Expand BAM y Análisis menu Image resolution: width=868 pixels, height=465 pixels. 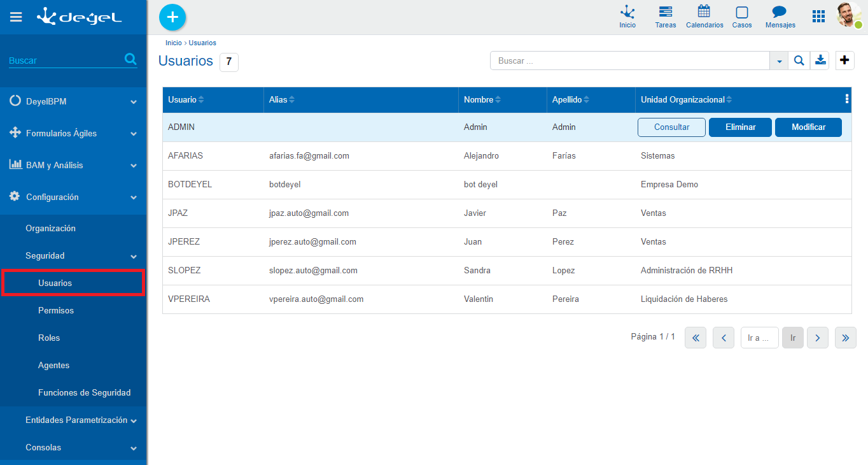73,165
